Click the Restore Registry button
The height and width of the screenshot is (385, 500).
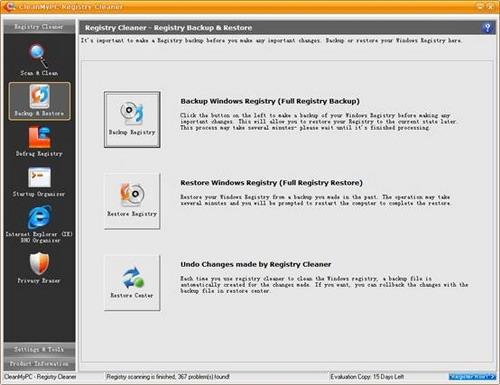click(132, 201)
